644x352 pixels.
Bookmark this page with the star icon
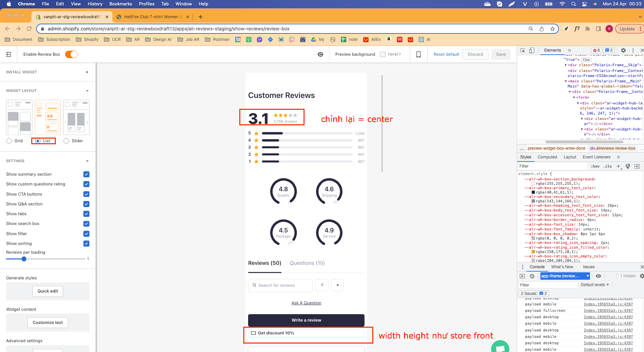click(552, 29)
